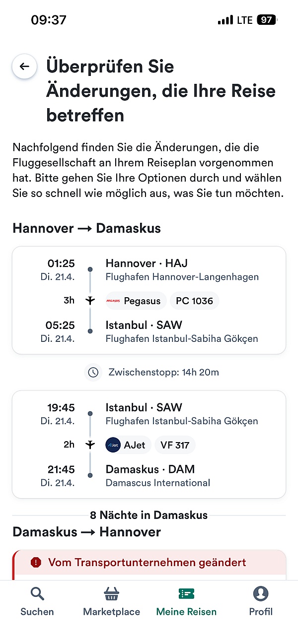Tap flight number VF 317 chip
Viewport: 298px width, 644px height.
pyautogui.click(x=175, y=445)
